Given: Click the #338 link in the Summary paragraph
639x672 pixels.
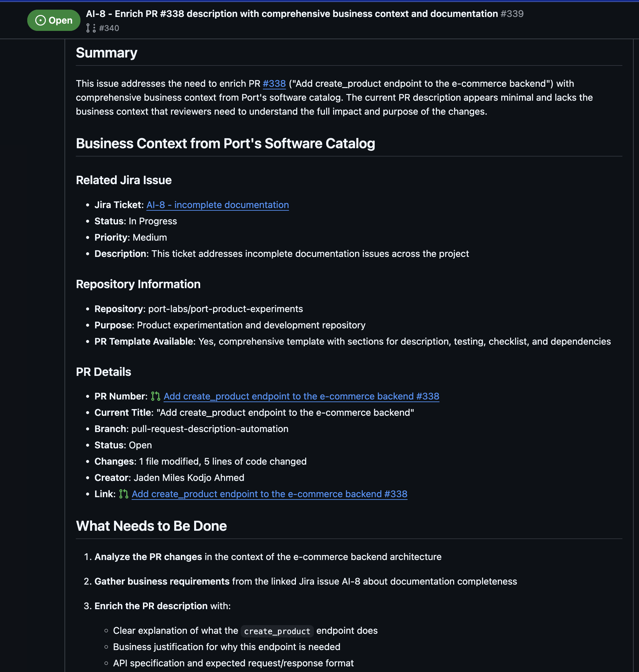Looking at the screenshot, I should [274, 83].
